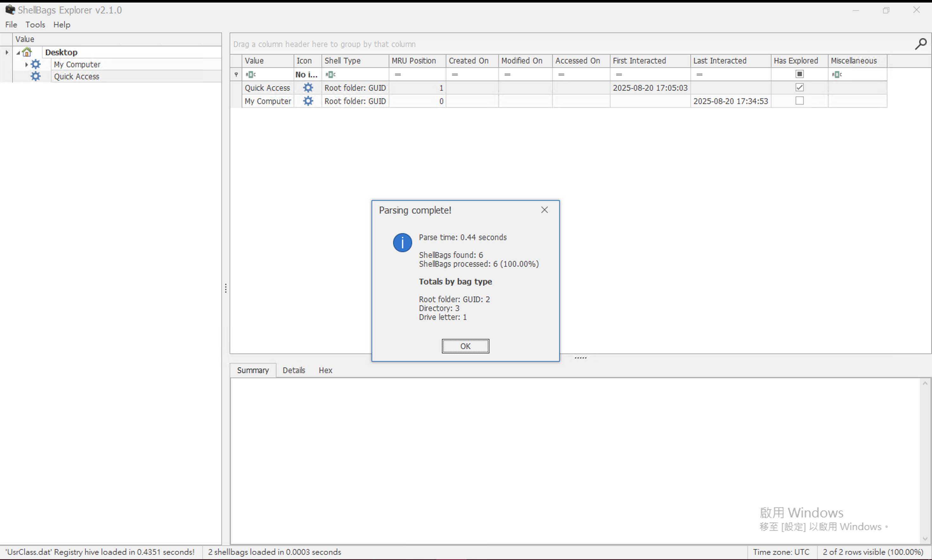Toggle Has Explored filter checkbox in filter row
Image resolution: width=932 pixels, height=560 pixels.
[799, 74]
